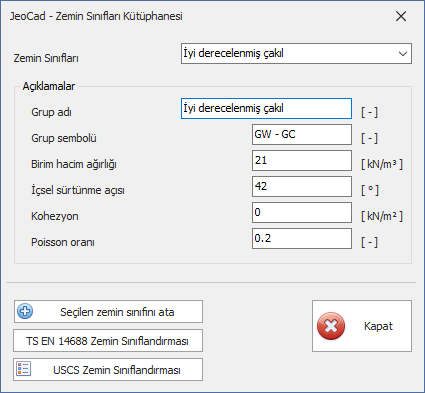
Task: Click the Kapat button
Action: tap(362, 326)
